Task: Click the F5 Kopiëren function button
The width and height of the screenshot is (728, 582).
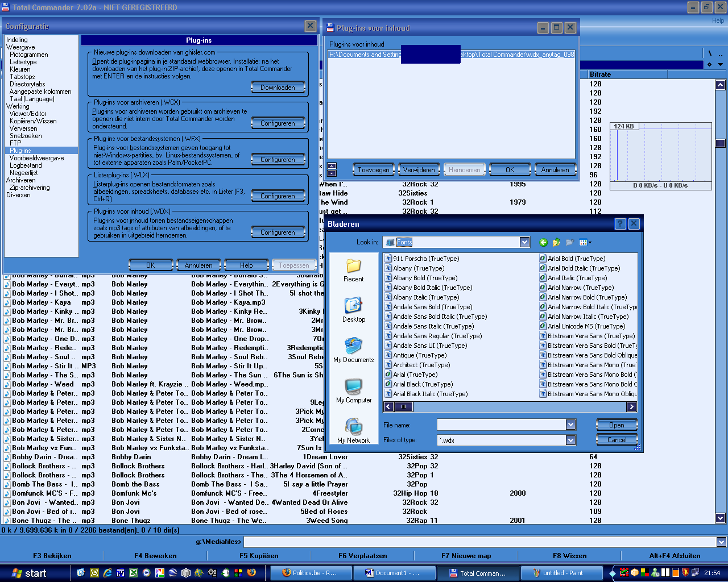Action: [259, 556]
